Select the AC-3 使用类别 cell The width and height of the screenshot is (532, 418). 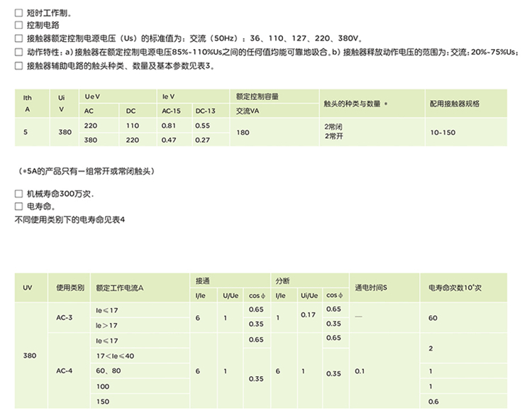tap(65, 317)
